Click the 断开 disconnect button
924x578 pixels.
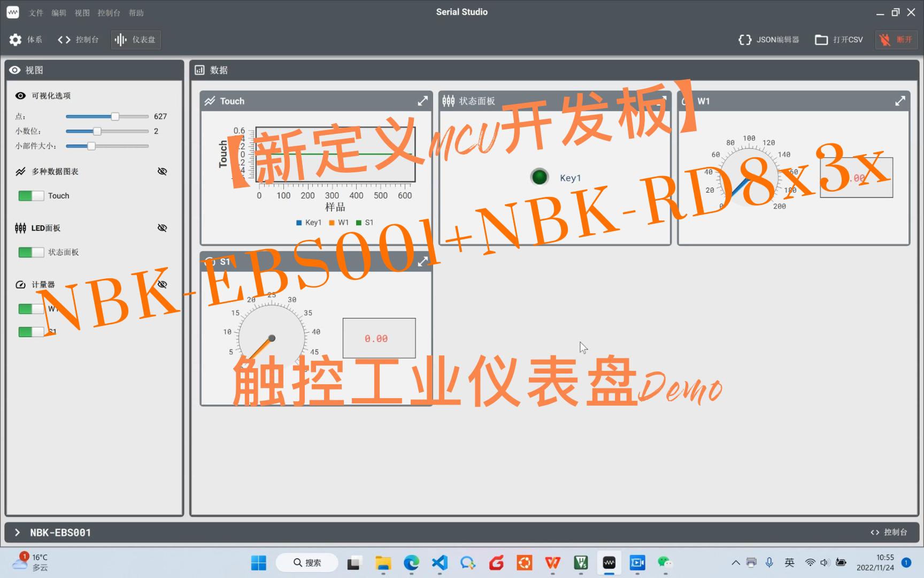[896, 40]
